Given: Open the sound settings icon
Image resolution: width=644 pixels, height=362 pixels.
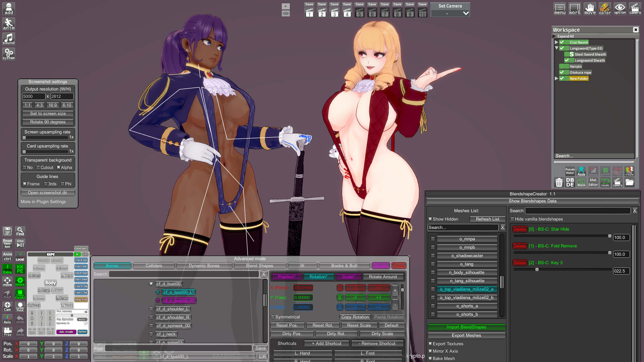Looking at the screenshot, I should click(x=9, y=39).
